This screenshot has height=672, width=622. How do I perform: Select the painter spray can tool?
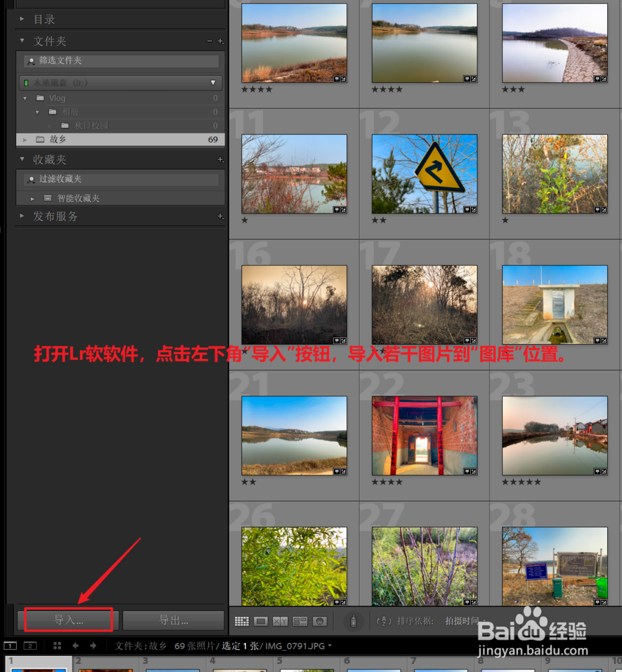(x=353, y=620)
